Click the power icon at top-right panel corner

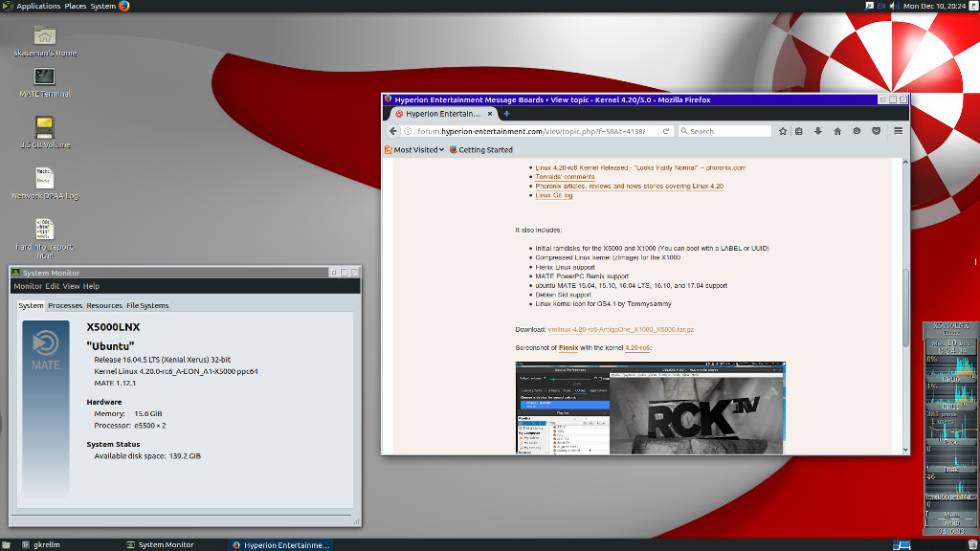pyautogui.click(x=973, y=6)
